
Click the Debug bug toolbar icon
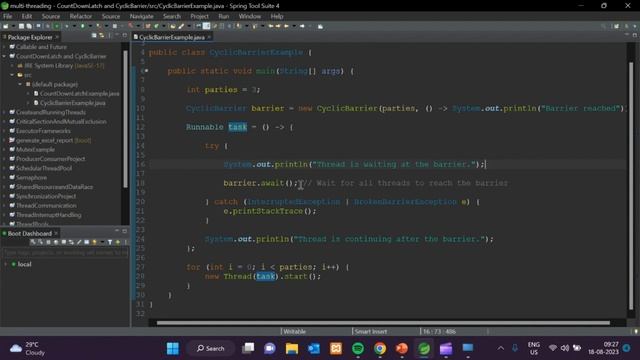click(67, 26)
